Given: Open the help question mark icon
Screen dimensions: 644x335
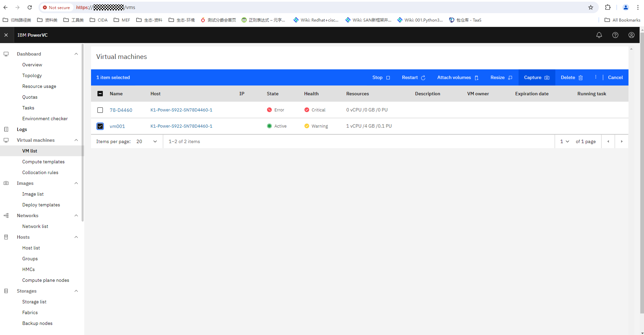Looking at the screenshot, I should click(615, 35).
